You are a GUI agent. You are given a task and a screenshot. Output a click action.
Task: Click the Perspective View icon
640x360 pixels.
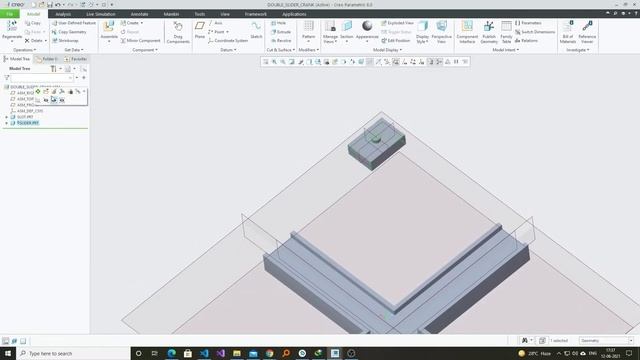(x=441, y=27)
